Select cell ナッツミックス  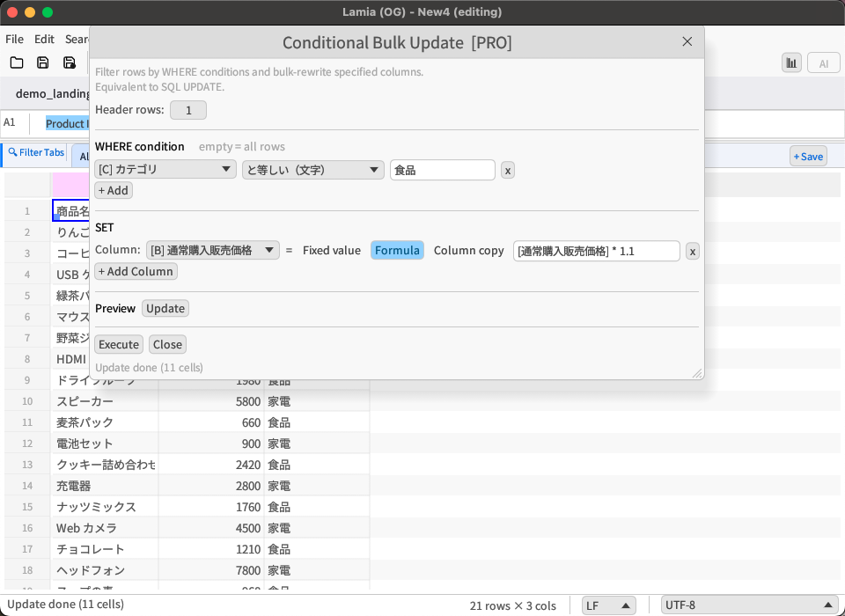tap(105, 507)
